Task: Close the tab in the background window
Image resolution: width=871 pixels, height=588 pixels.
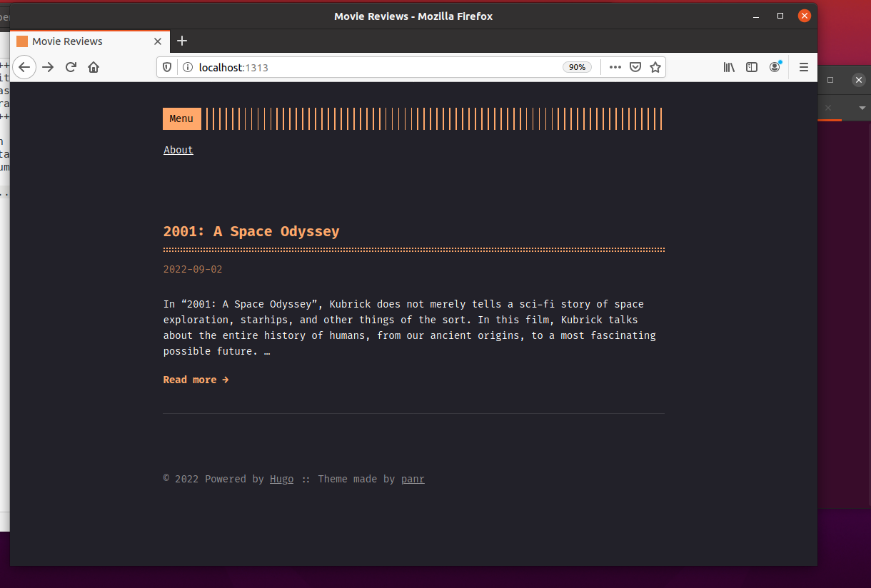Action: pyautogui.click(x=828, y=108)
